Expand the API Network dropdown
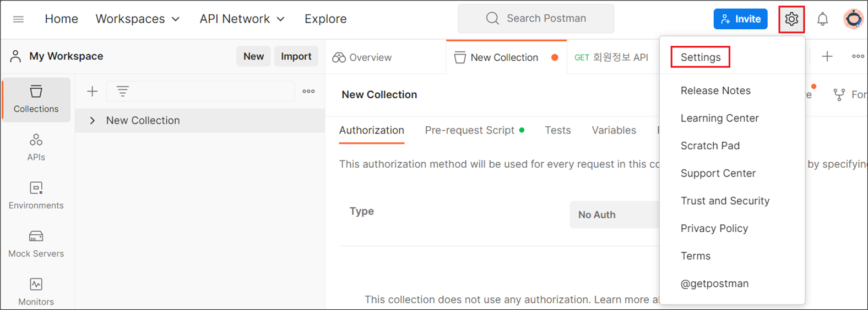 point(242,19)
